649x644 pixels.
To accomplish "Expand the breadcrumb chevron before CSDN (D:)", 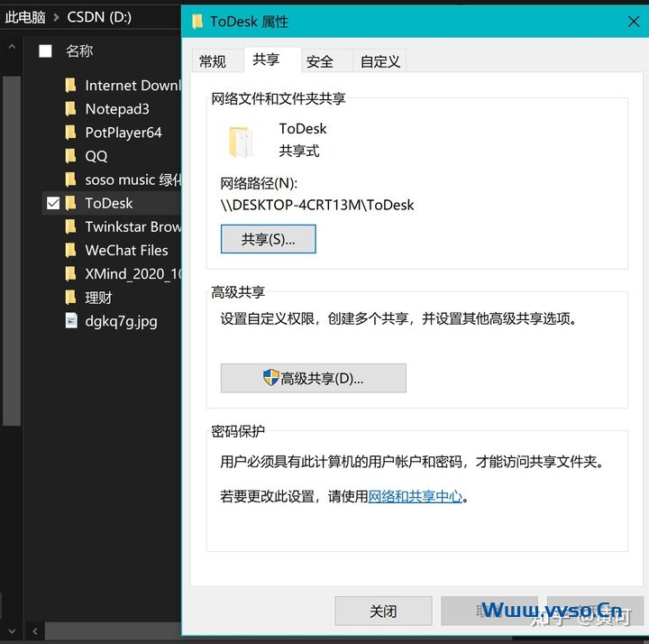I will pos(54,16).
